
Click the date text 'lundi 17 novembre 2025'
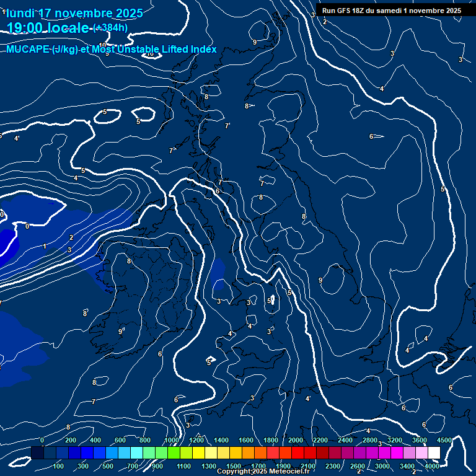(74, 13)
